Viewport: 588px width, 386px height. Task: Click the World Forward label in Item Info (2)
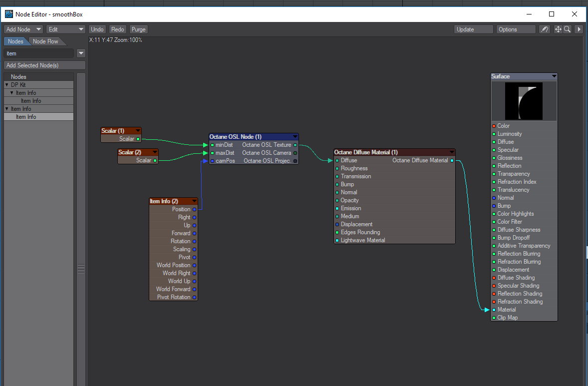[x=173, y=289]
